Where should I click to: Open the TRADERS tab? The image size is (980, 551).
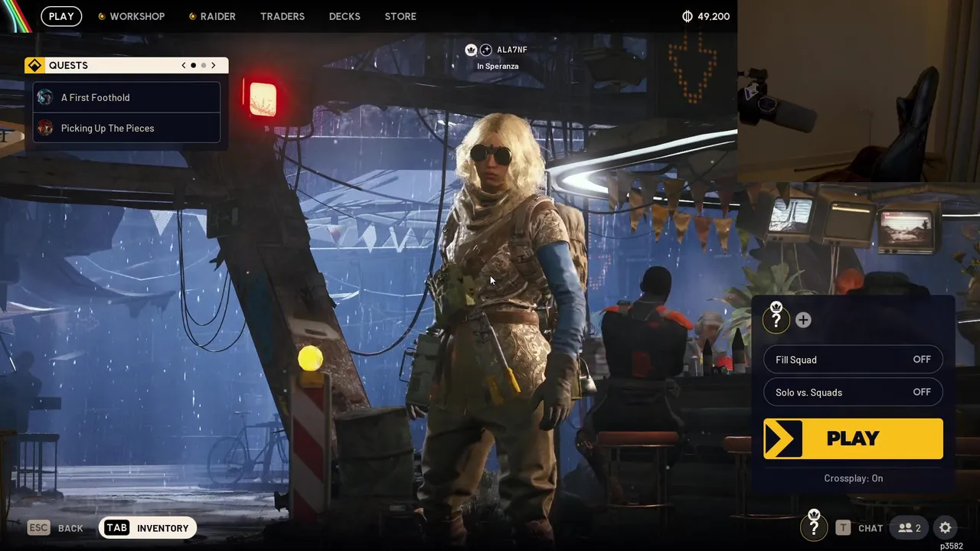[283, 16]
